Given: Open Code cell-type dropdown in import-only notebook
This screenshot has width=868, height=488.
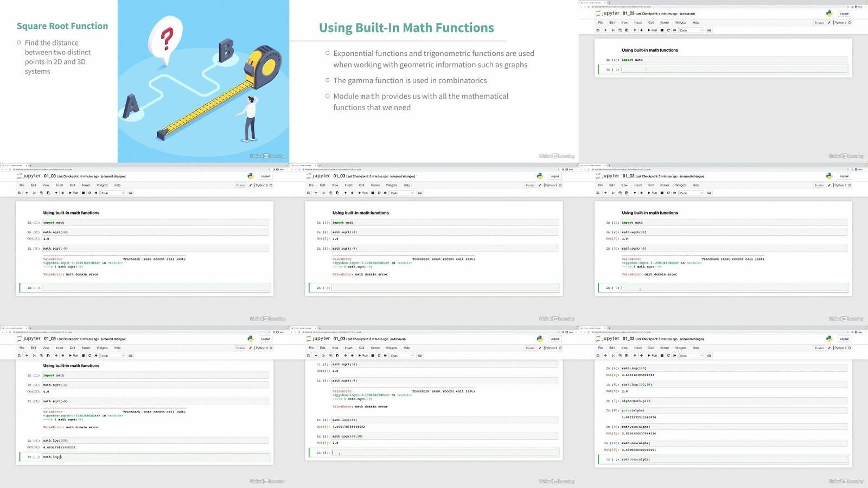Looking at the screenshot, I should pyautogui.click(x=691, y=30).
